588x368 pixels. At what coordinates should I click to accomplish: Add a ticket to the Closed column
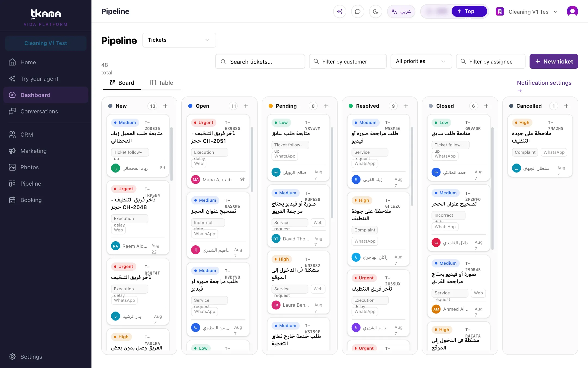click(486, 106)
